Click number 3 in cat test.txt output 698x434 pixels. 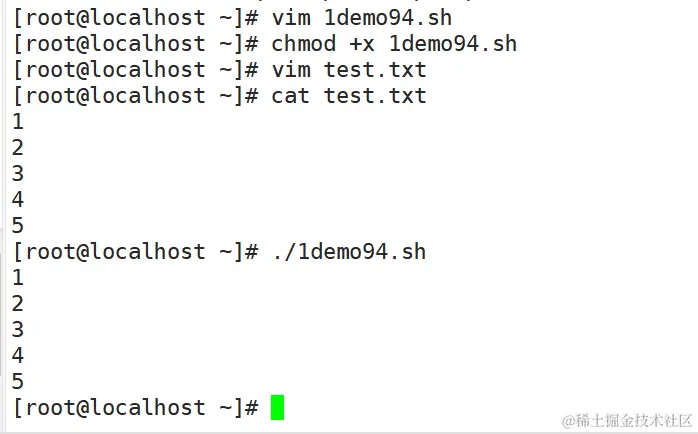coord(18,174)
